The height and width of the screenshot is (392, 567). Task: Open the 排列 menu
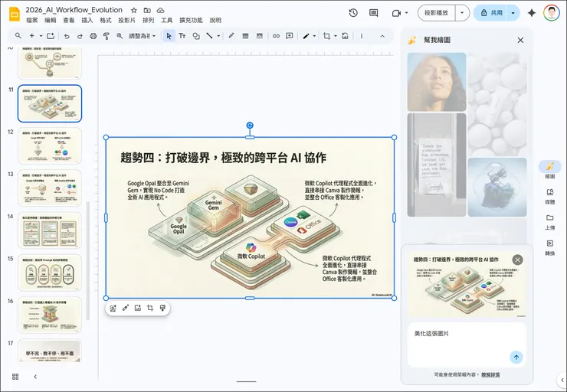click(x=148, y=20)
